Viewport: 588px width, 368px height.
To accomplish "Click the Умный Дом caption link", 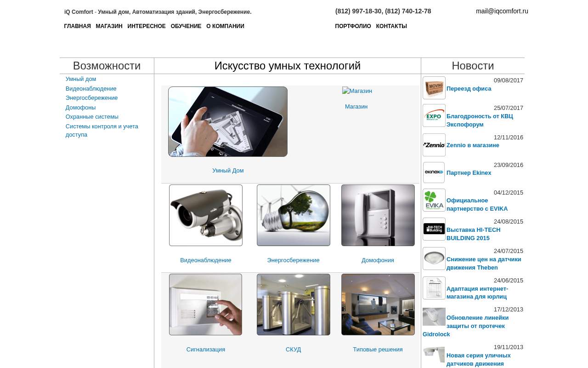I will point(228,171).
